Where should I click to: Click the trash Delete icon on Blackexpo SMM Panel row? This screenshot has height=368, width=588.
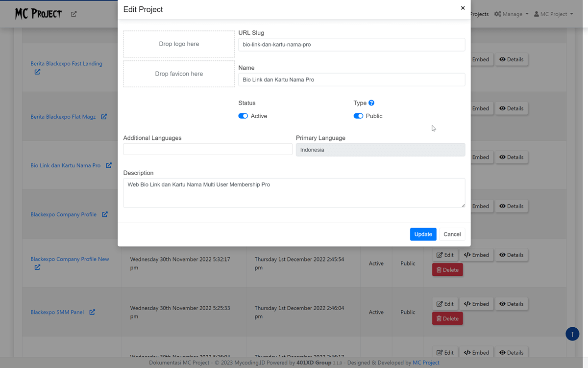[440, 318]
